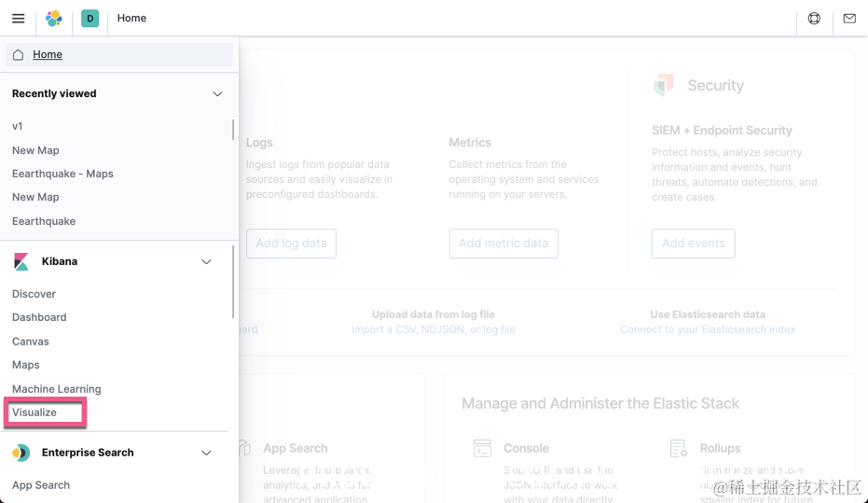Viewport: 868px width, 503px height.
Task: Open Canvas in Kibana menu
Action: (x=31, y=342)
